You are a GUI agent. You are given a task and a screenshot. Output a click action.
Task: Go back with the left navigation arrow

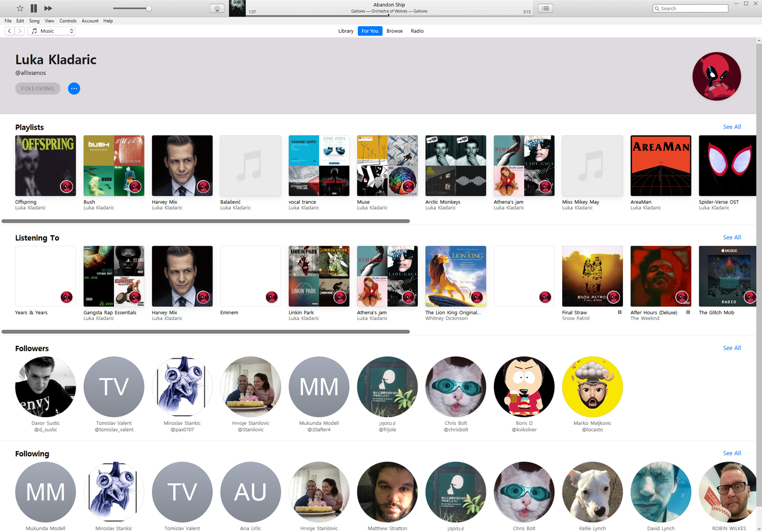click(x=10, y=31)
